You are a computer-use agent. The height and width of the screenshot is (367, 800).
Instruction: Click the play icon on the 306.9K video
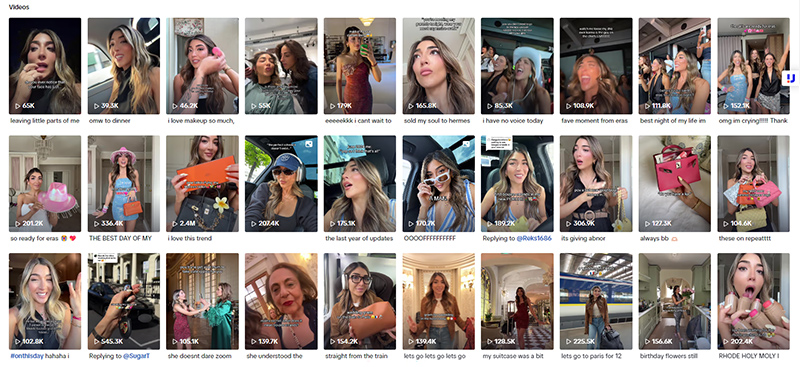tap(569, 224)
